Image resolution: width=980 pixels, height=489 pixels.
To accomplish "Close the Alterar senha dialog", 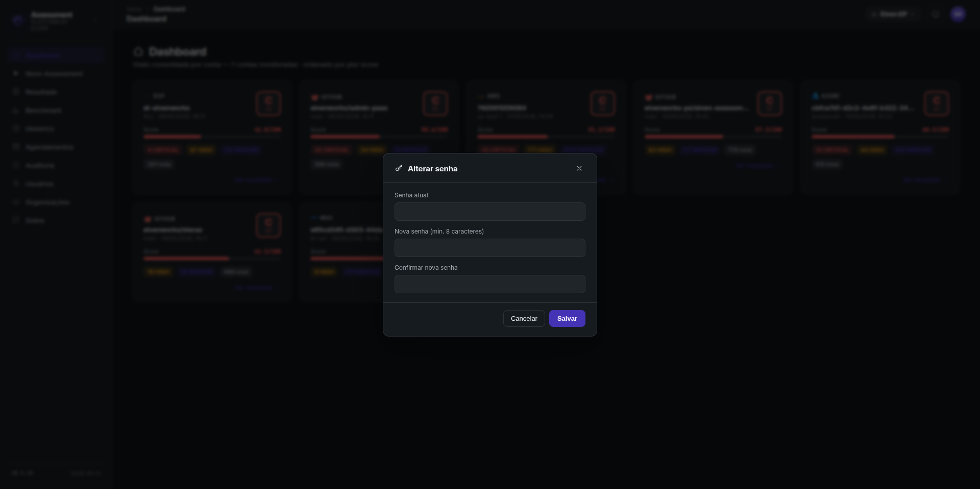I will [x=579, y=168].
